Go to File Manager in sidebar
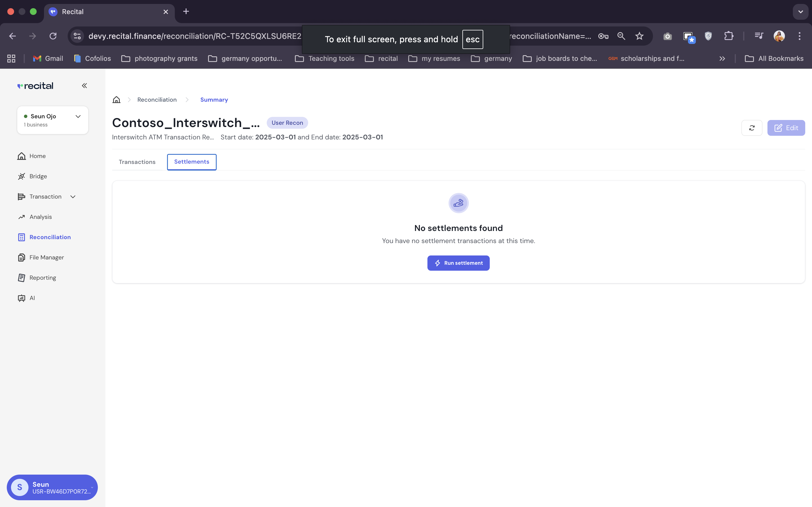 [46, 257]
